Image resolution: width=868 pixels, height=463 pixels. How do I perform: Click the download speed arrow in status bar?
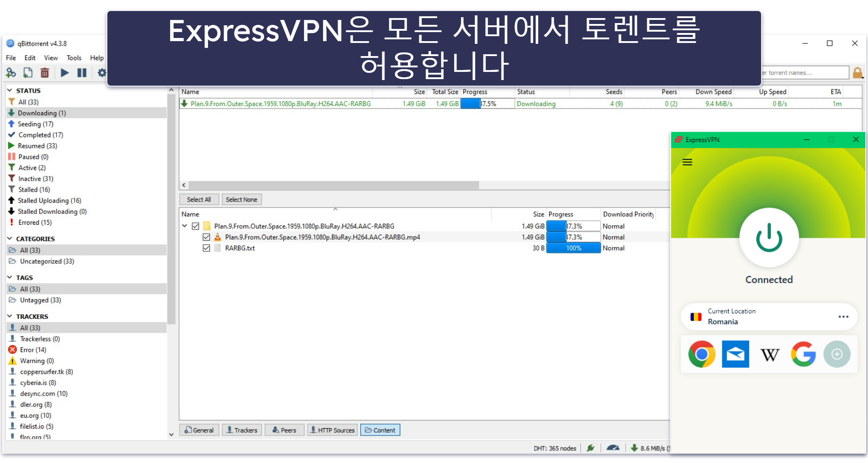[634, 448]
